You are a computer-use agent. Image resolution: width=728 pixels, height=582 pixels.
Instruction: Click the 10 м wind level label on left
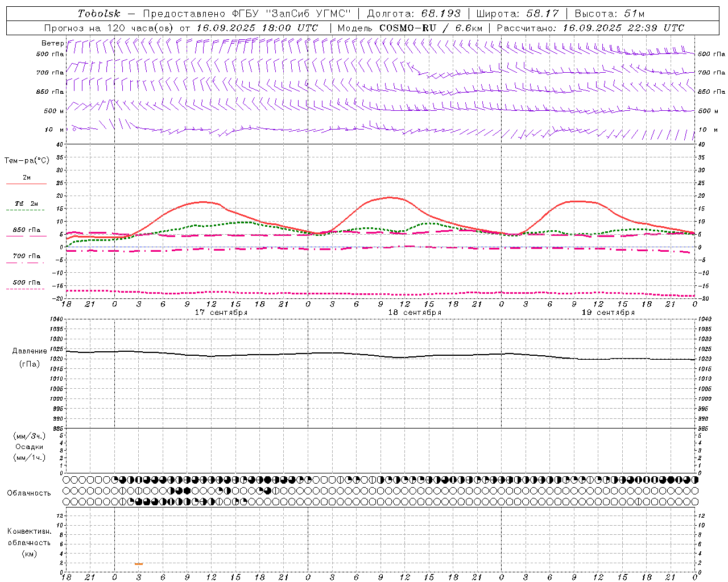click(55, 130)
